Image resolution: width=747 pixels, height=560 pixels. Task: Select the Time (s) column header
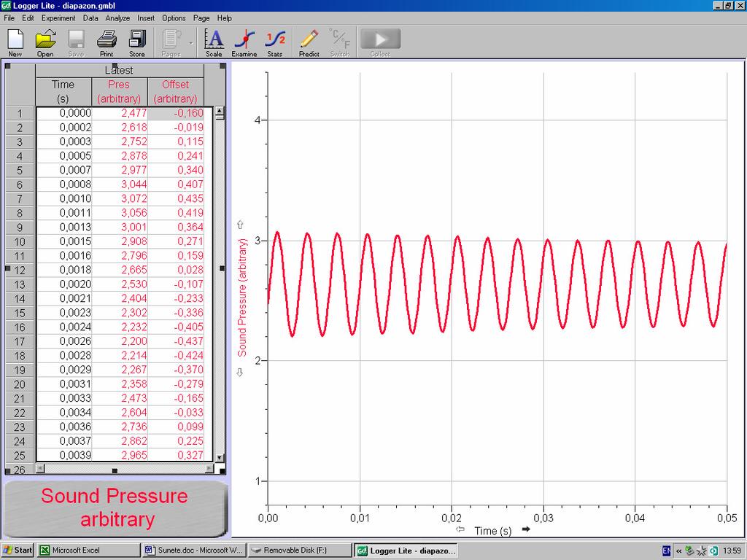pos(63,91)
